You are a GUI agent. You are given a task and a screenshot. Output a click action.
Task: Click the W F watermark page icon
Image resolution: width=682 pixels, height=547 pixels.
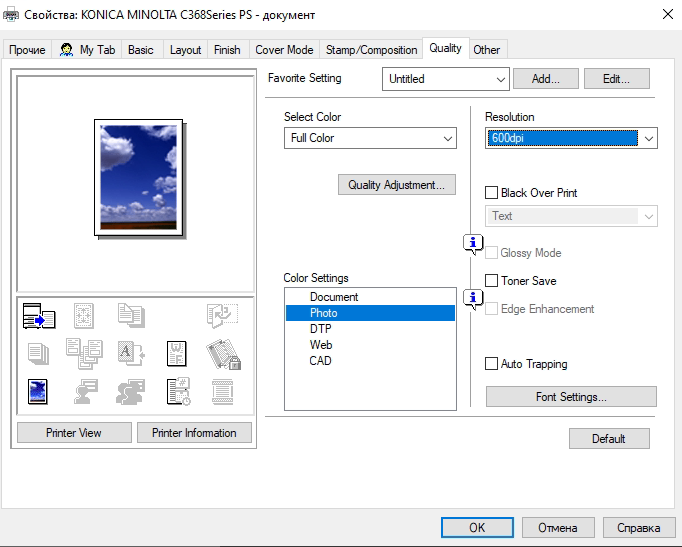pyautogui.click(x=177, y=354)
